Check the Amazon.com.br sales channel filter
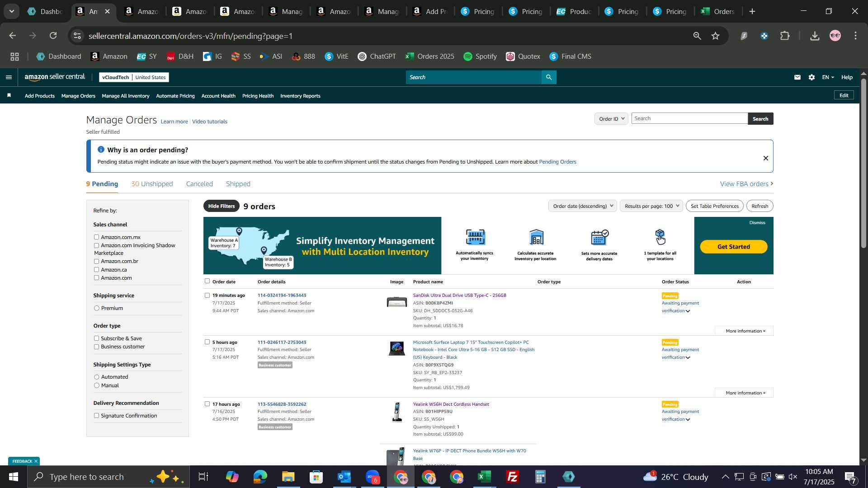This screenshot has width=868, height=488. 96,261
